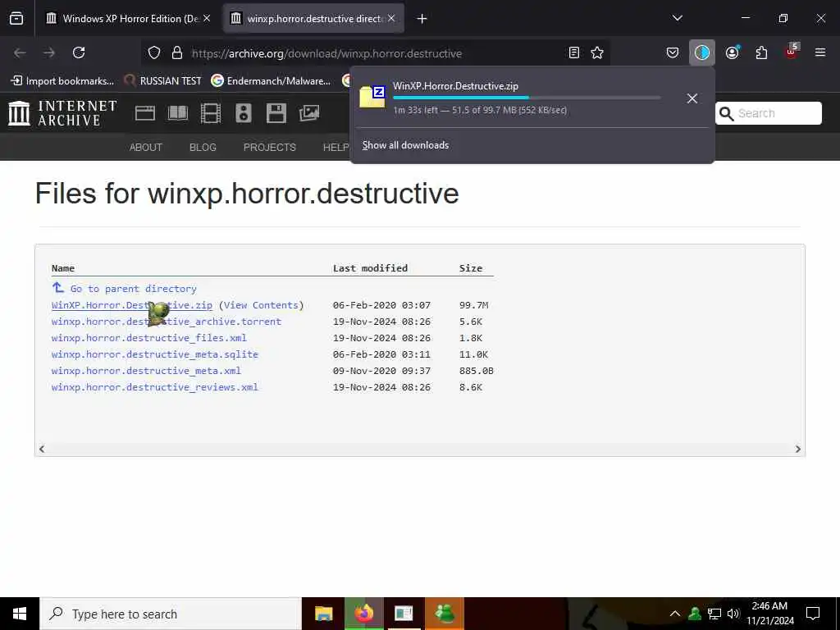Go back to previous page
This screenshot has width=840, height=630.
tap(20, 52)
